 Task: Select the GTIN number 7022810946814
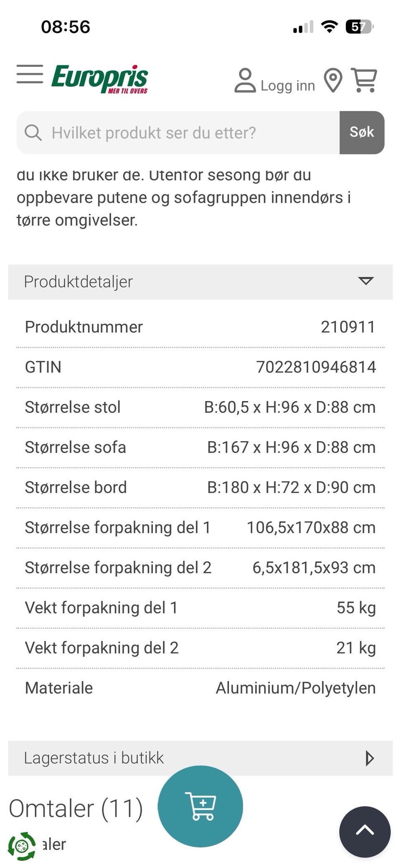pos(316,367)
